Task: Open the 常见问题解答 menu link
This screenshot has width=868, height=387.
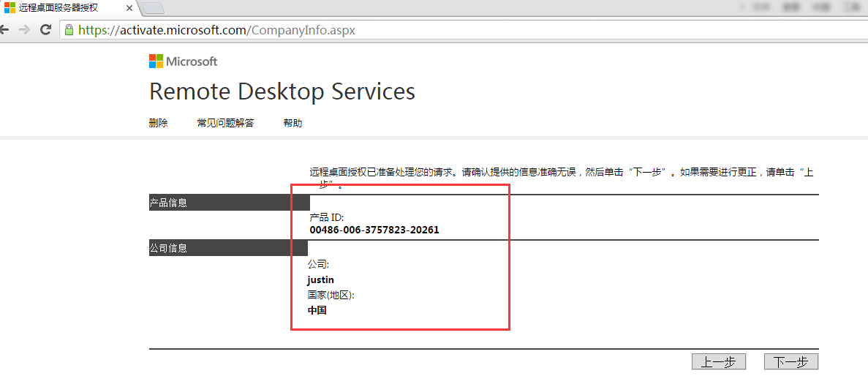Action: point(225,123)
